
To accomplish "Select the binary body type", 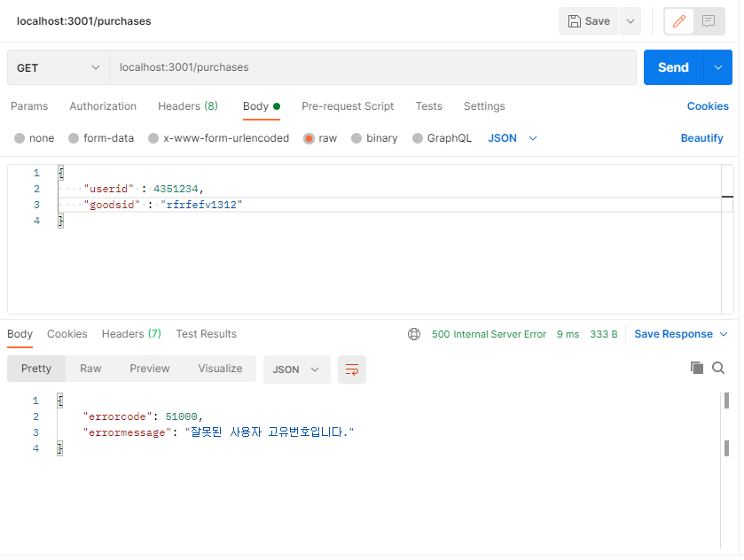I will coord(374,138).
